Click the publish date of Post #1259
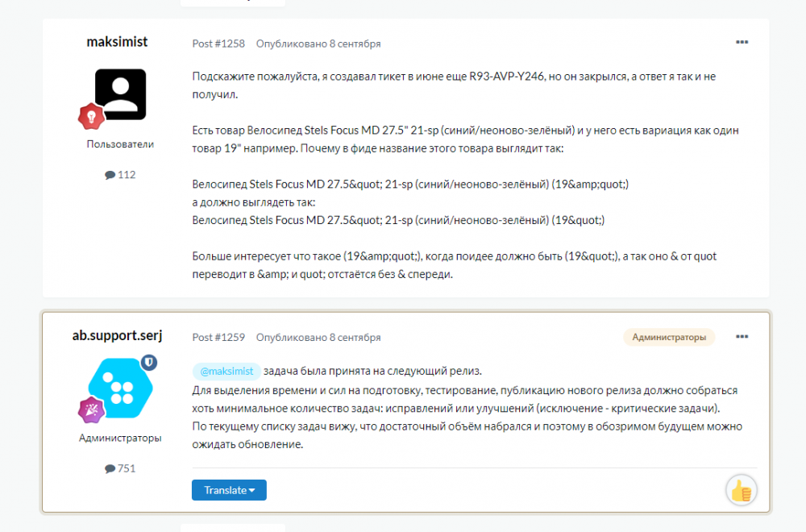806x532 pixels. pos(318,338)
